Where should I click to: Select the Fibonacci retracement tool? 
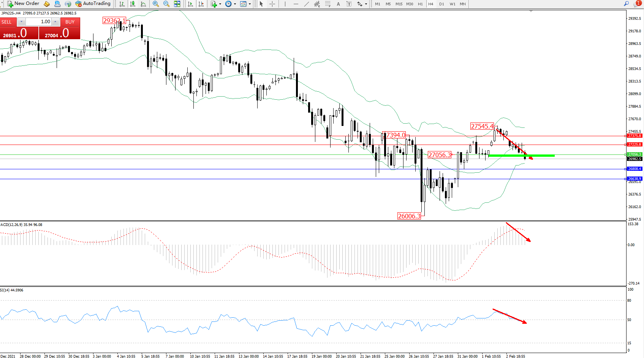click(328, 4)
